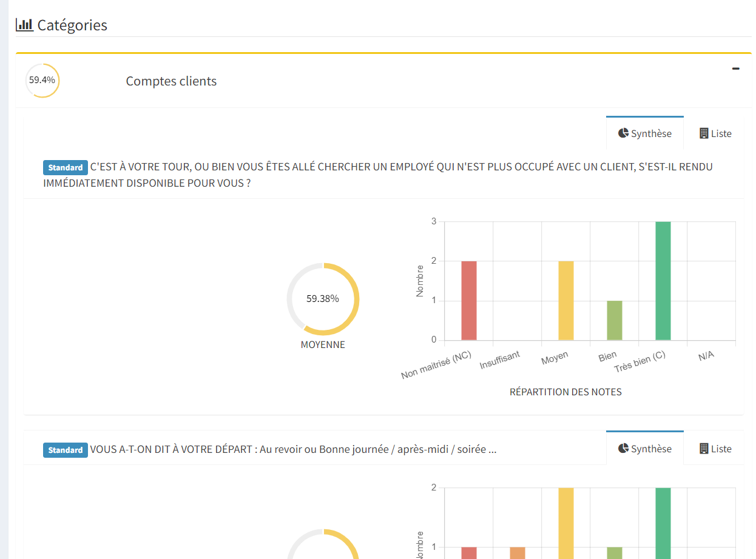This screenshot has height=559, width=756.
Task: Click the red Non maîtrisé bar in the second chart
Action: tap(469, 553)
